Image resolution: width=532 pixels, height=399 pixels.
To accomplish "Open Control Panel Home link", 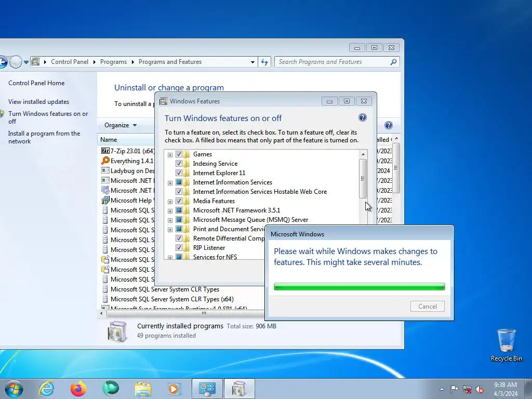I will coord(36,83).
